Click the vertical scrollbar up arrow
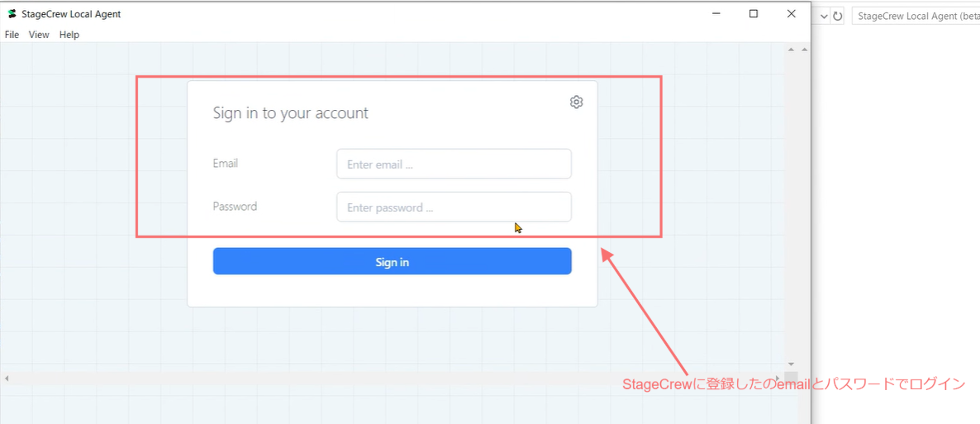Screen dimensions: 980x424 pos(791,50)
